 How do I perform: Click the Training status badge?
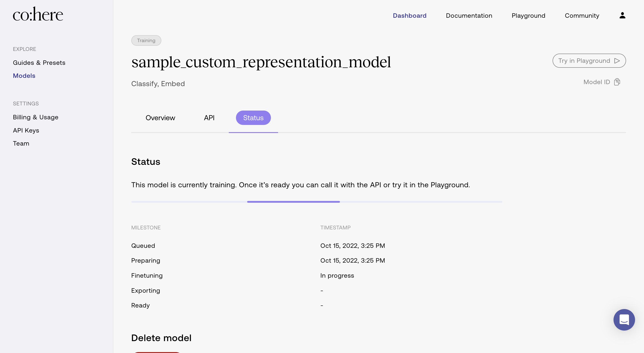click(146, 41)
